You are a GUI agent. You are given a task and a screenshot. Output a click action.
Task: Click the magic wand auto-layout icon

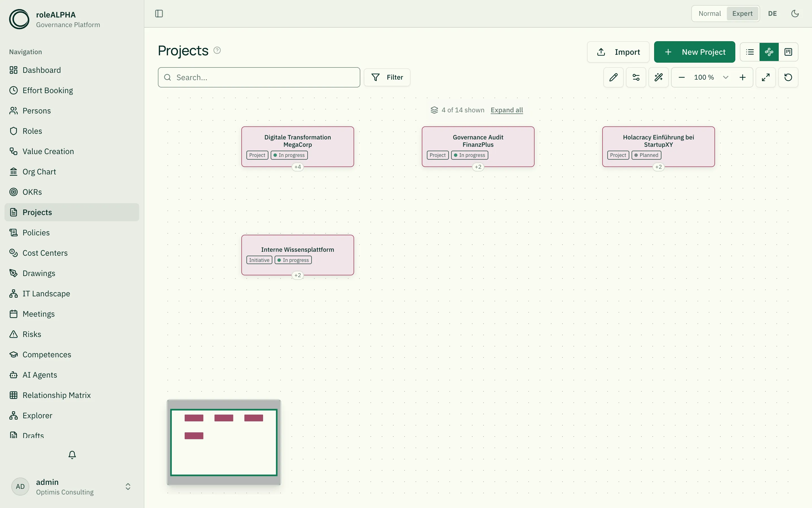coord(658,77)
